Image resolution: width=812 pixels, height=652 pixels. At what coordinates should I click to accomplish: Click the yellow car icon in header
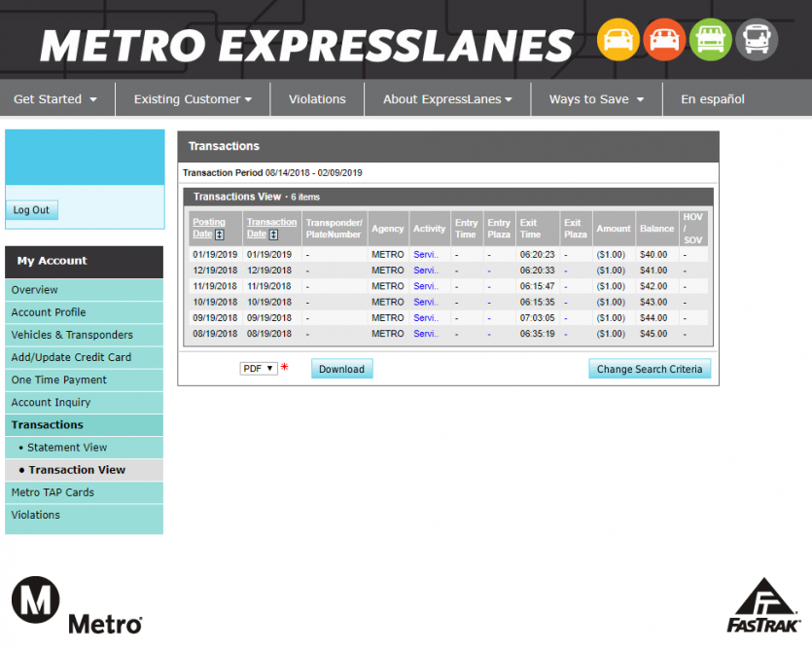click(618, 40)
